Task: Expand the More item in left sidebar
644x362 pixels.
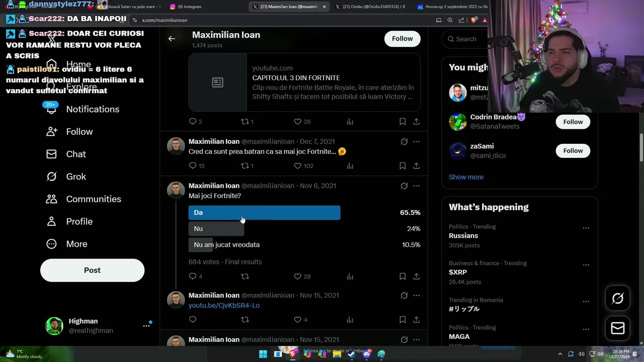Action: [67, 244]
